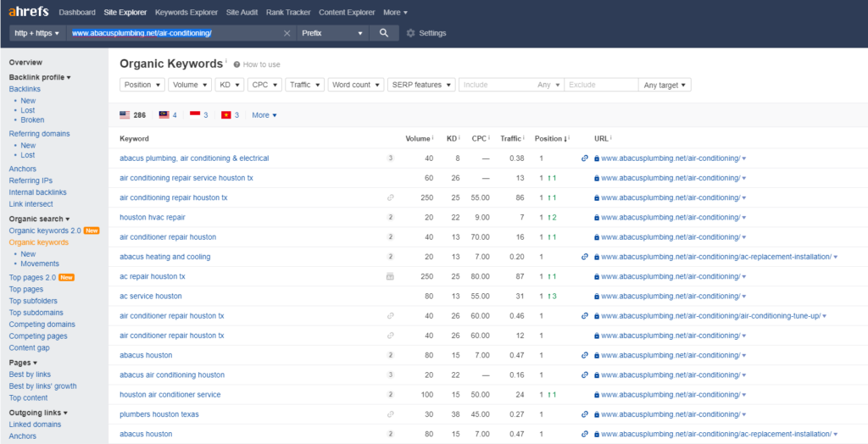Click SERP features icon for ac repair houston tx

[x=390, y=276]
